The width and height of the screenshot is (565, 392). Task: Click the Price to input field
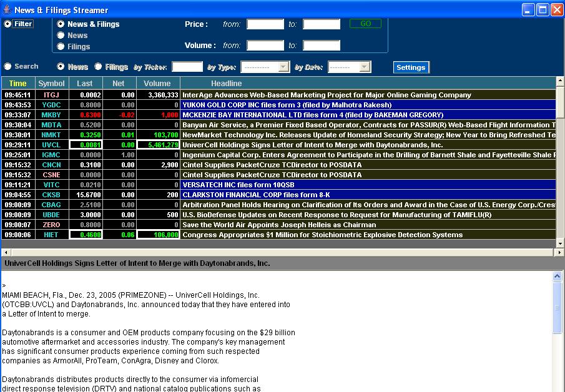point(322,24)
